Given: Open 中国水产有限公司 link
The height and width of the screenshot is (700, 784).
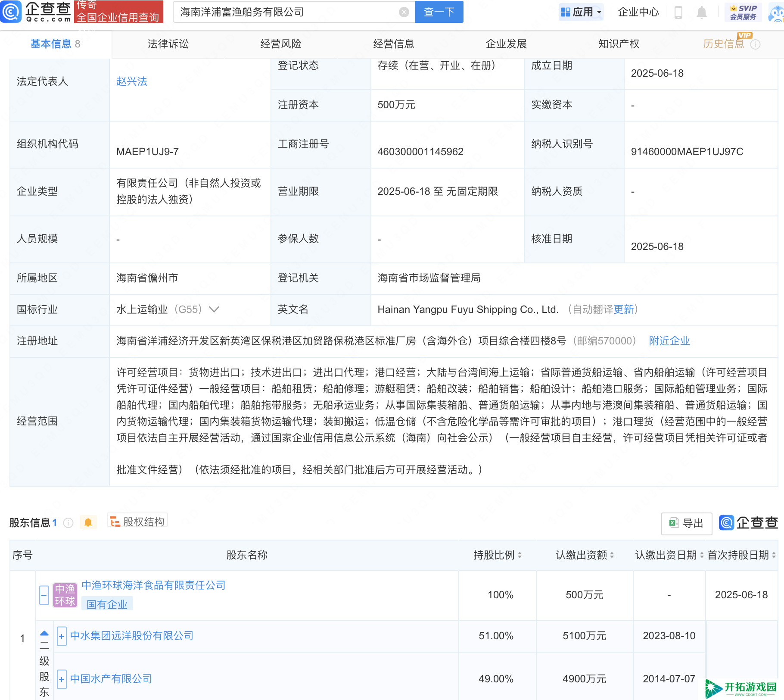Looking at the screenshot, I should coord(111,679).
